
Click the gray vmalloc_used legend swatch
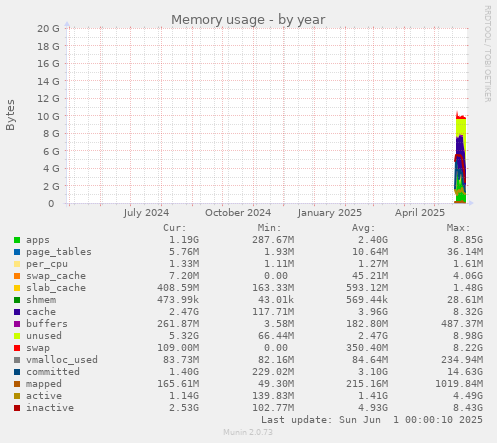pos(17,360)
